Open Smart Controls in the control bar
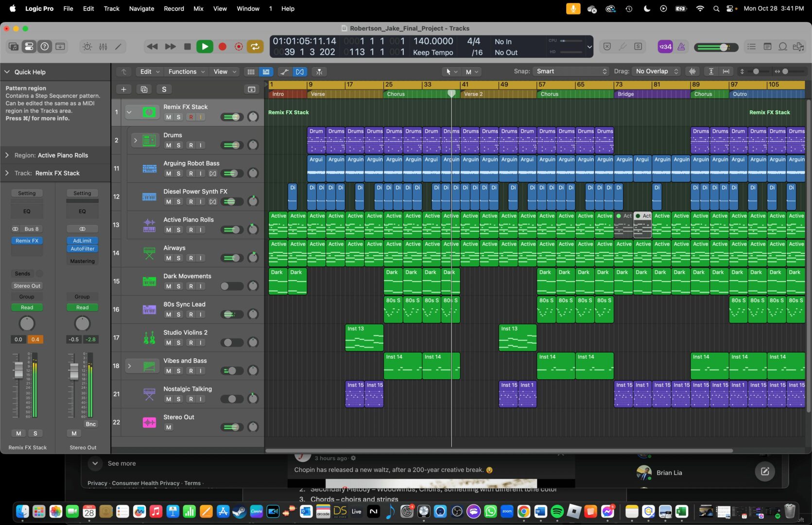The width and height of the screenshot is (812, 525). 87,47
